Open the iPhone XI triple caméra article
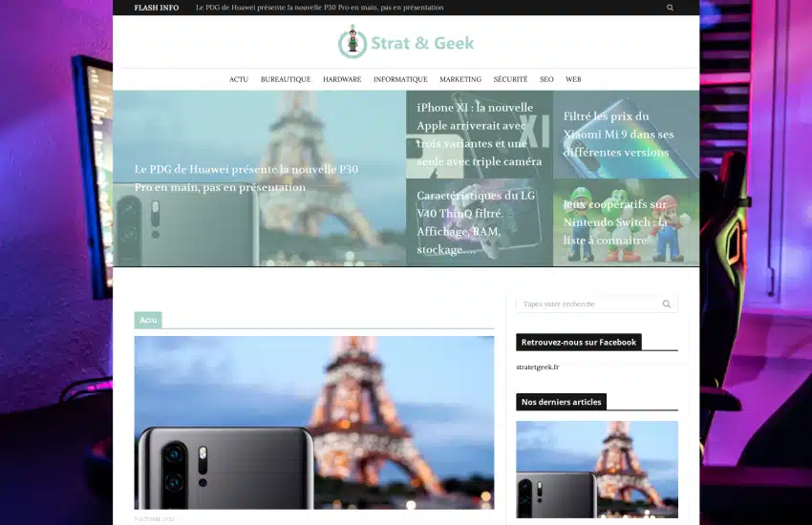The height and width of the screenshot is (525, 812). pos(479,135)
